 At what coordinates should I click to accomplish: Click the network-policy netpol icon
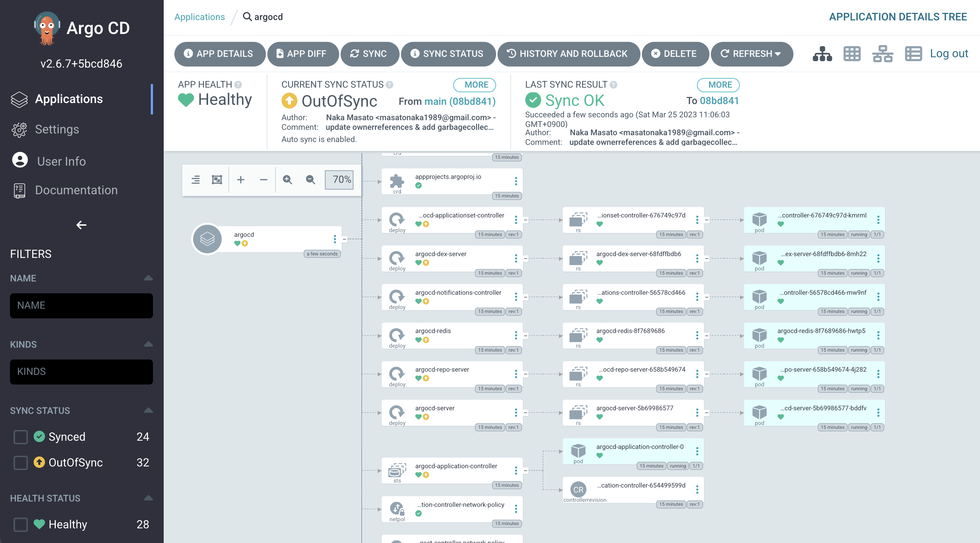coord(397,509)
